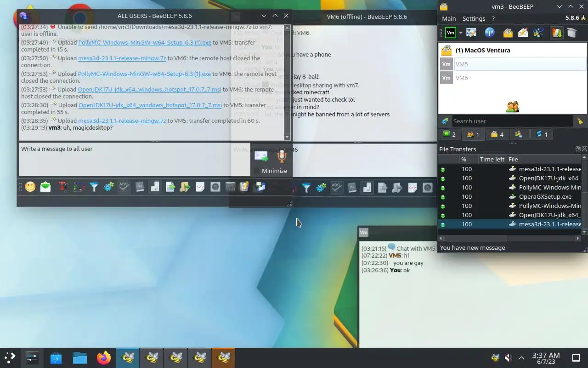Click File Transfers horizontal scrollbar
588x368 pixels.
(x=475, y=238)
